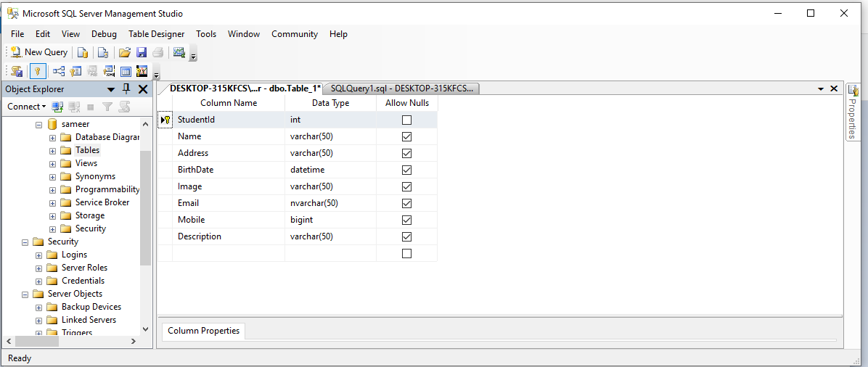Image resolution: width=868 pixels, height=367 pixels.
Task: Click the Generate Change Script icon
Action: click(17, 71)
